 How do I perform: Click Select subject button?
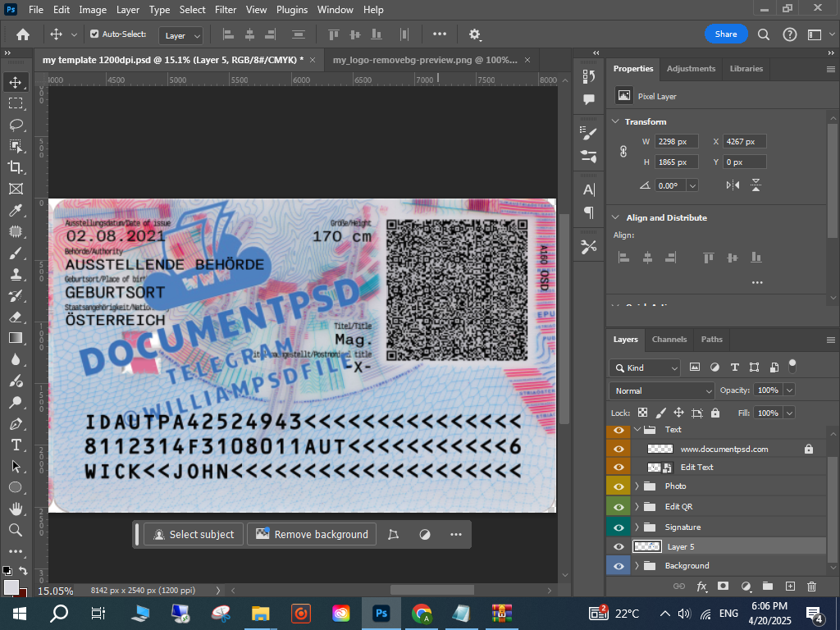click(x=194, y=534)
